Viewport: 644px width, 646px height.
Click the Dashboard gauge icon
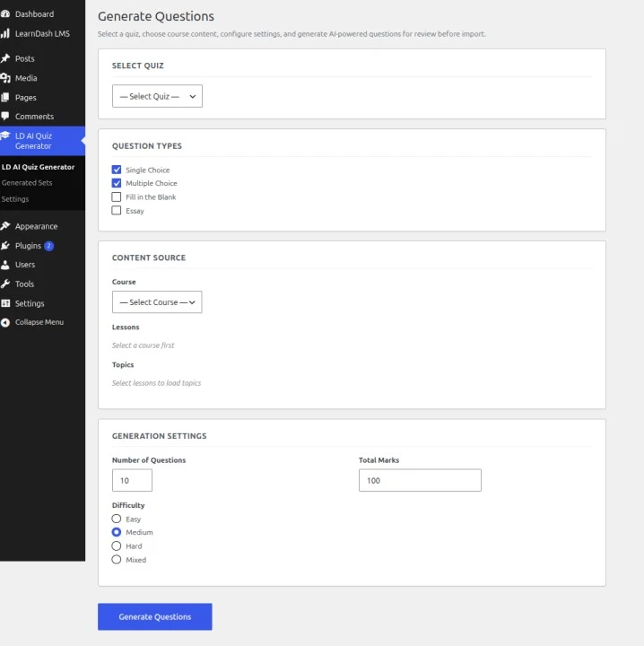5,14
